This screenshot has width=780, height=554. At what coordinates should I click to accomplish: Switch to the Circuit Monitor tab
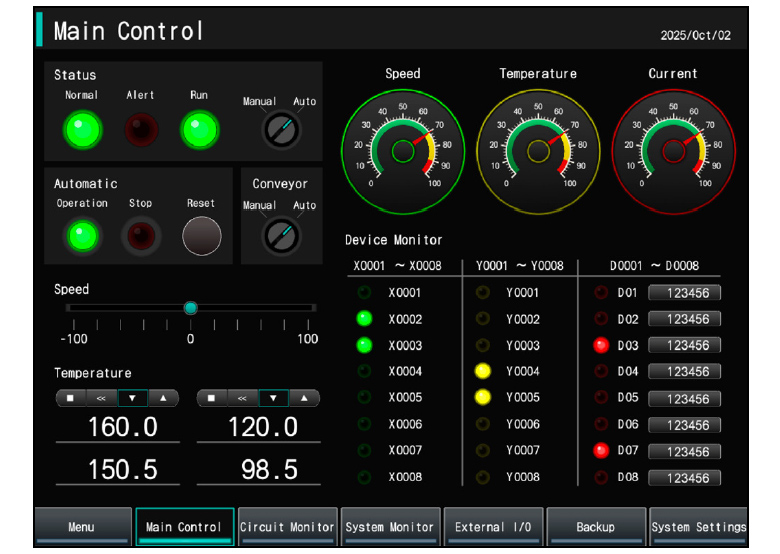point(287,526)
